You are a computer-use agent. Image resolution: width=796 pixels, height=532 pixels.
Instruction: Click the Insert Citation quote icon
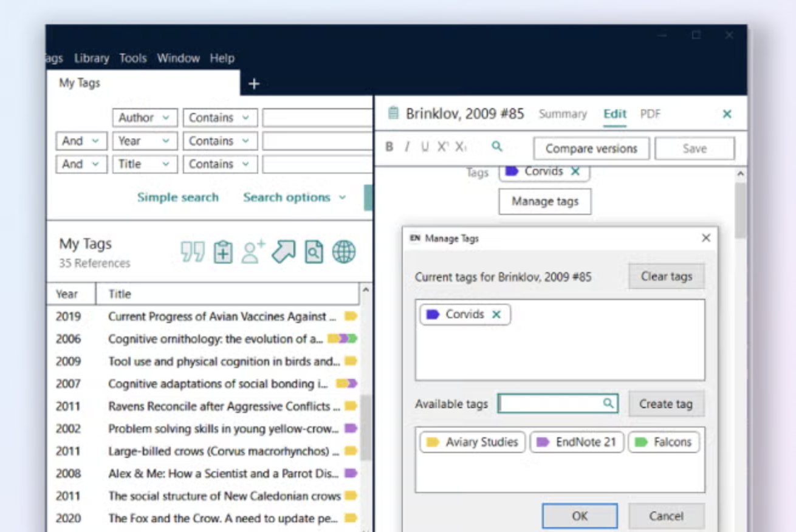[x=193, y=251]
